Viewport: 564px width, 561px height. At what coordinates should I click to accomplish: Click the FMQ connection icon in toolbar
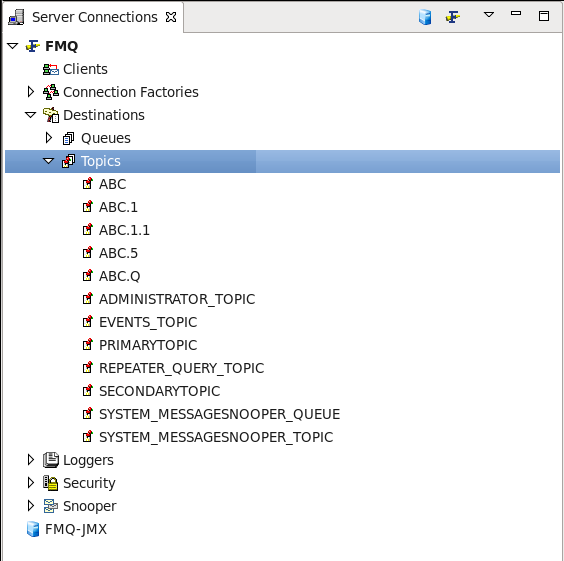(452, 17)
